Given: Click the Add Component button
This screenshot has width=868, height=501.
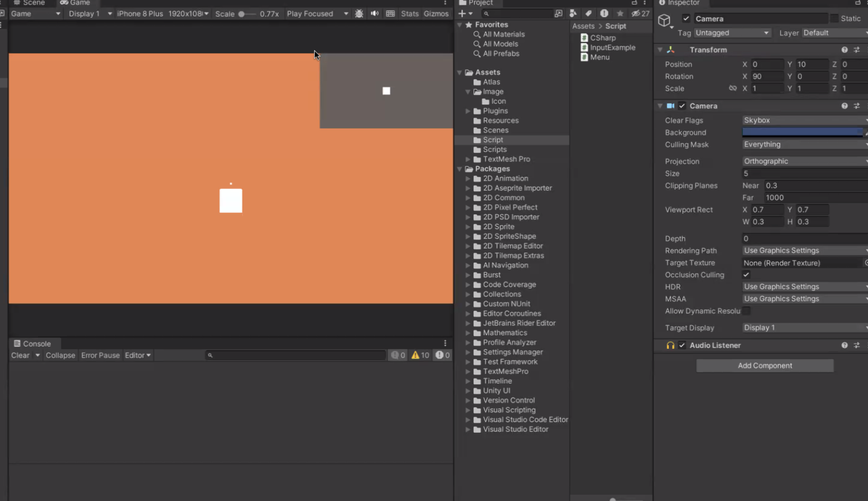Looking at the screenshot, I should tap(765, 365).
